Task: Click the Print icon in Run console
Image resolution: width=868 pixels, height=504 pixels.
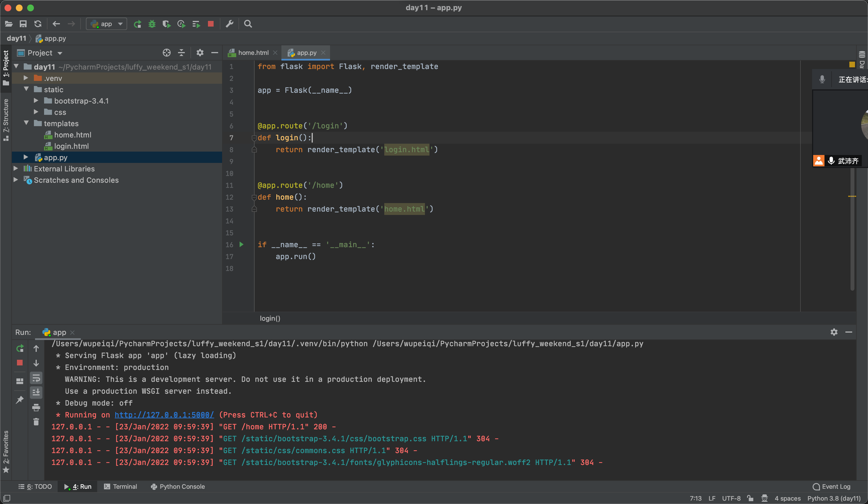Action: [36, 408]
